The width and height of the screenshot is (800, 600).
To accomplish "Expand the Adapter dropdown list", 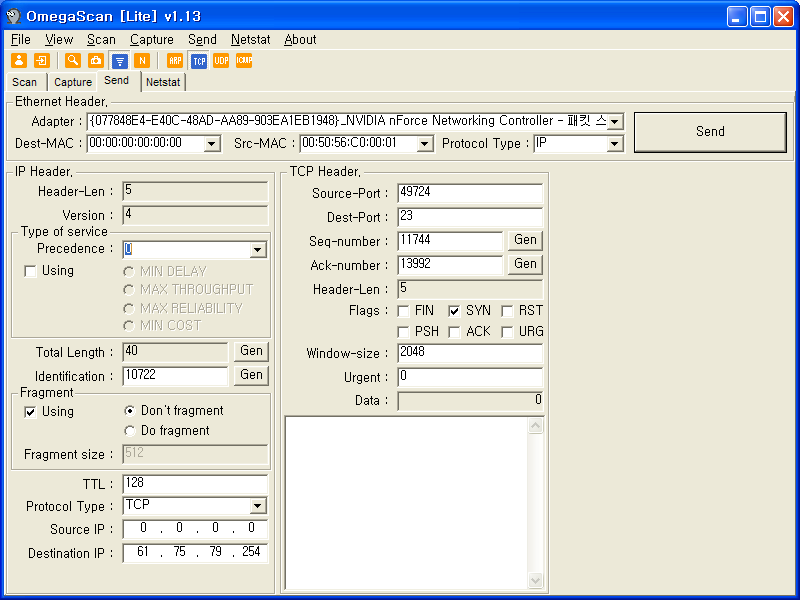I will tap(615, 121).
